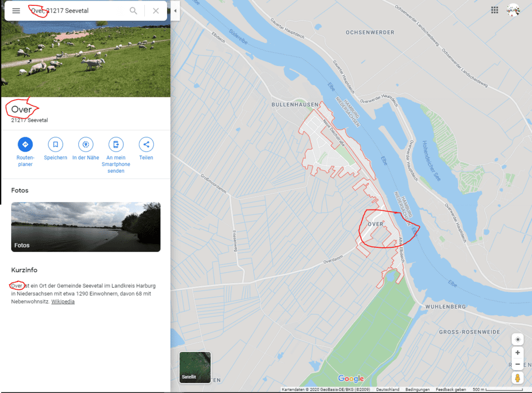The width and height of the screenshot is (532, 393).
Task: Zoom in with the plus button
Action: tap(518, 353)
